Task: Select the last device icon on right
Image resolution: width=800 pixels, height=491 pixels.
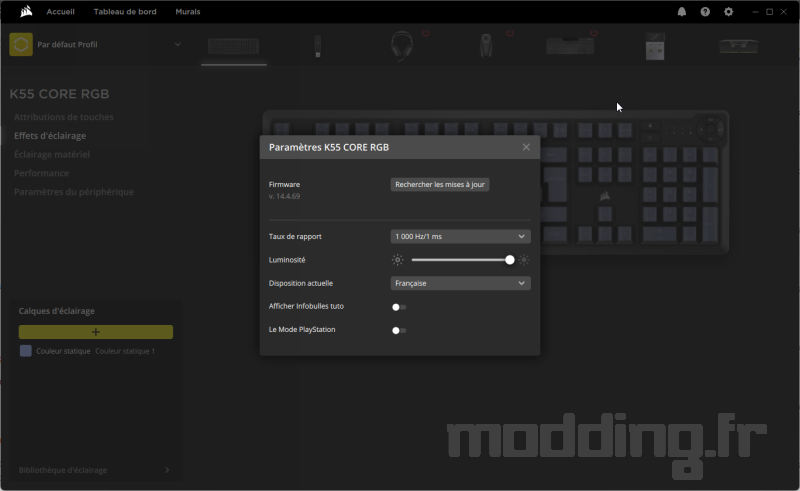Action: [739, 46]
